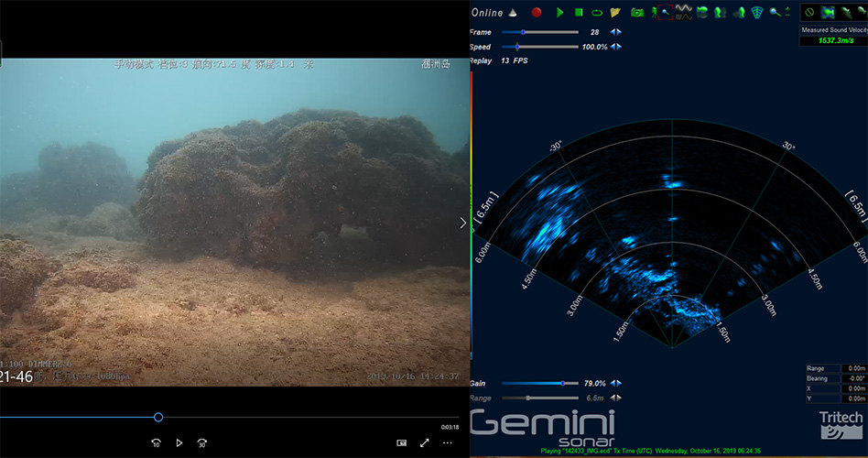Decrease Range with left arrow
The image size is (868, 458).
(613, 398)
